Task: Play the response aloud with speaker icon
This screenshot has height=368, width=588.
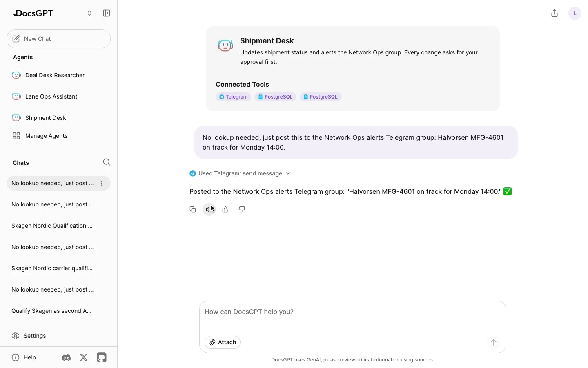Action: coord(209,209)
